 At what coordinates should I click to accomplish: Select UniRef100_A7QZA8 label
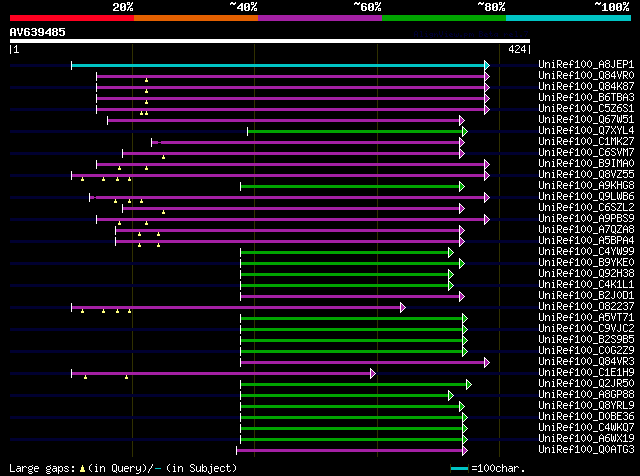click(x=586, y=229)
